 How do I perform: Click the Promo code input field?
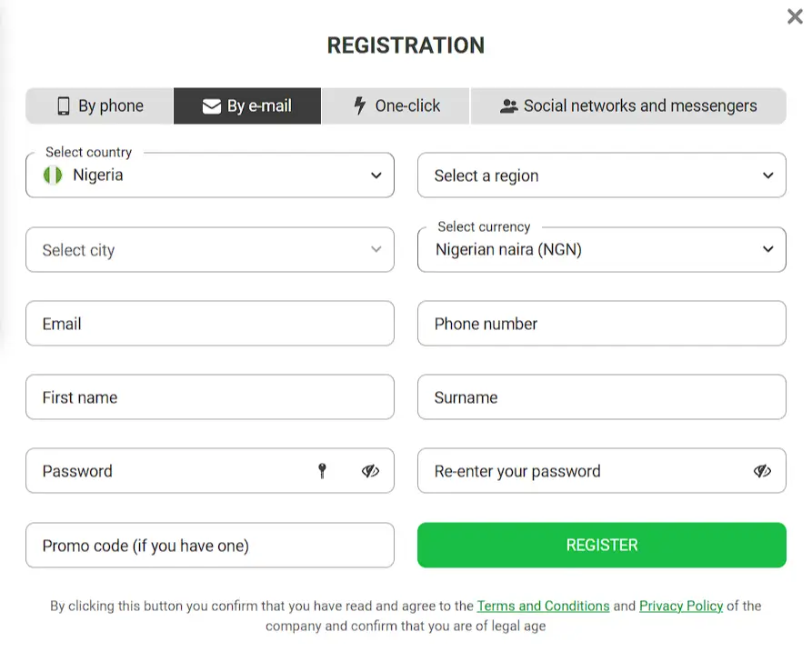(209, 545)
